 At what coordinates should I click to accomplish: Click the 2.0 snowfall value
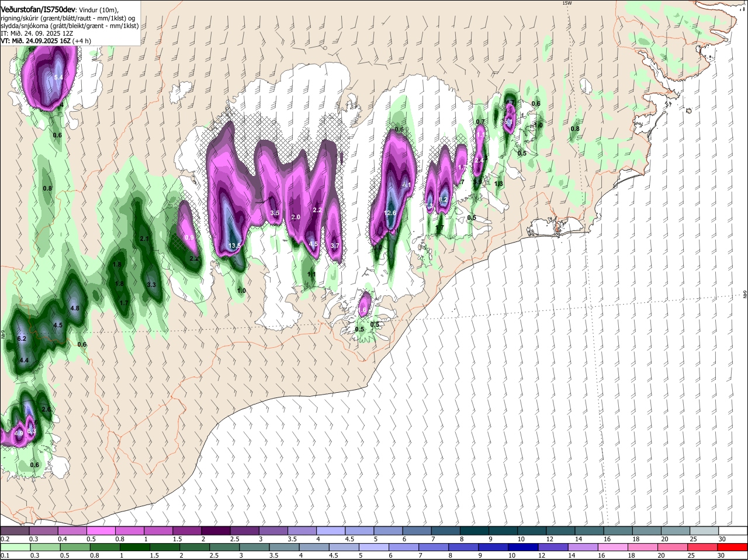296,217
